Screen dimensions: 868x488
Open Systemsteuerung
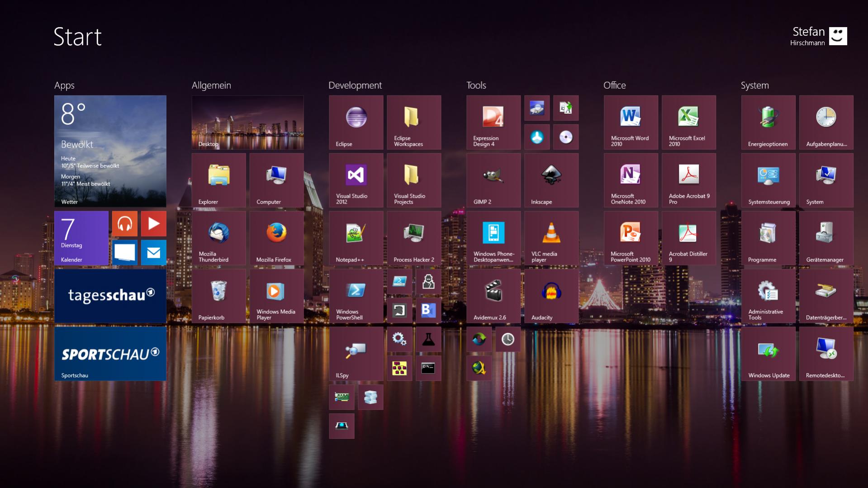click(768, 180)
